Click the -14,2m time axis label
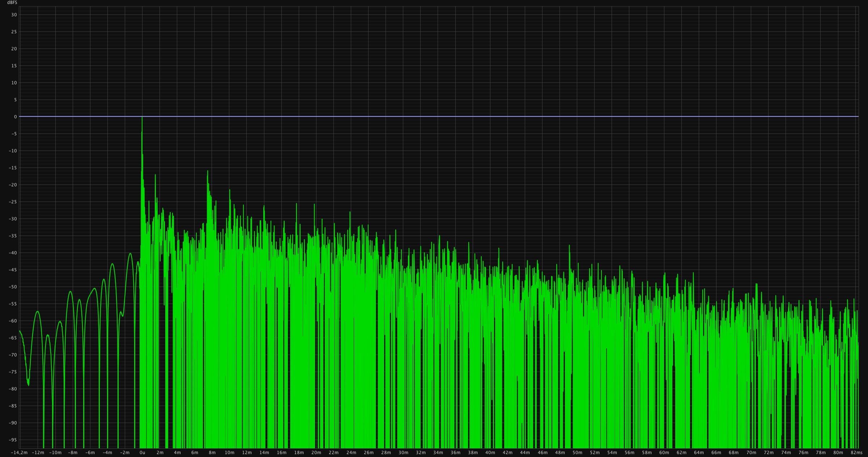The image size is (868, 457). [x=19, y=453]
